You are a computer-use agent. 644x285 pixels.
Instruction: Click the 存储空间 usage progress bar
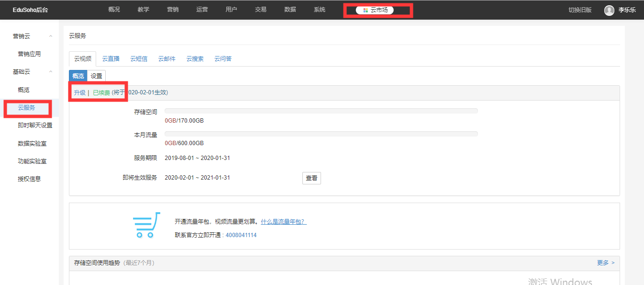point(321,111)
